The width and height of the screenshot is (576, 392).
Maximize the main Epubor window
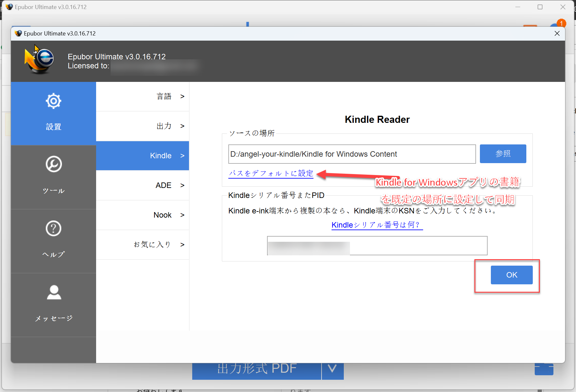coord(540,7)
